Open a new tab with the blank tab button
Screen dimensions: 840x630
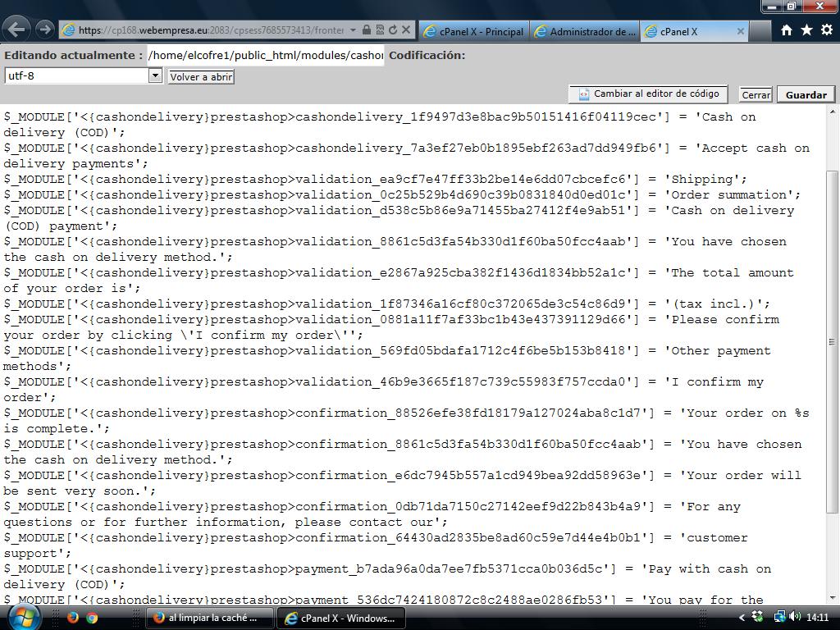tap(760, 32)
